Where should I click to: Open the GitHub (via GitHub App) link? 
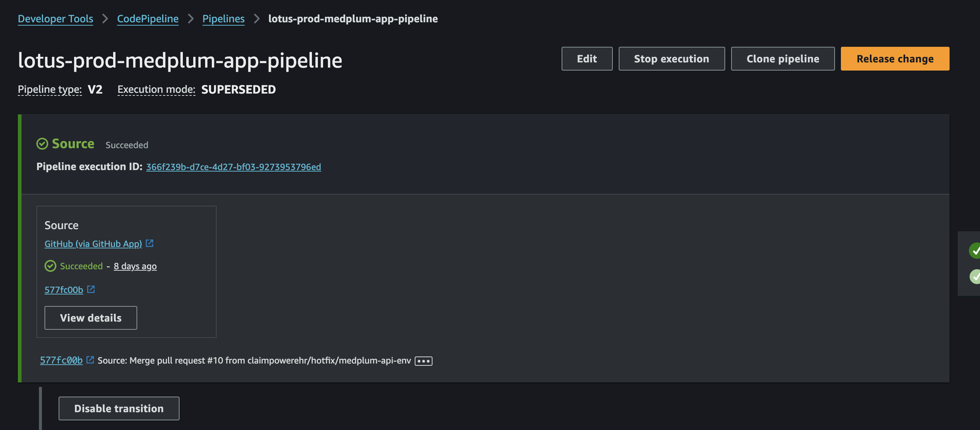(93, 244)
